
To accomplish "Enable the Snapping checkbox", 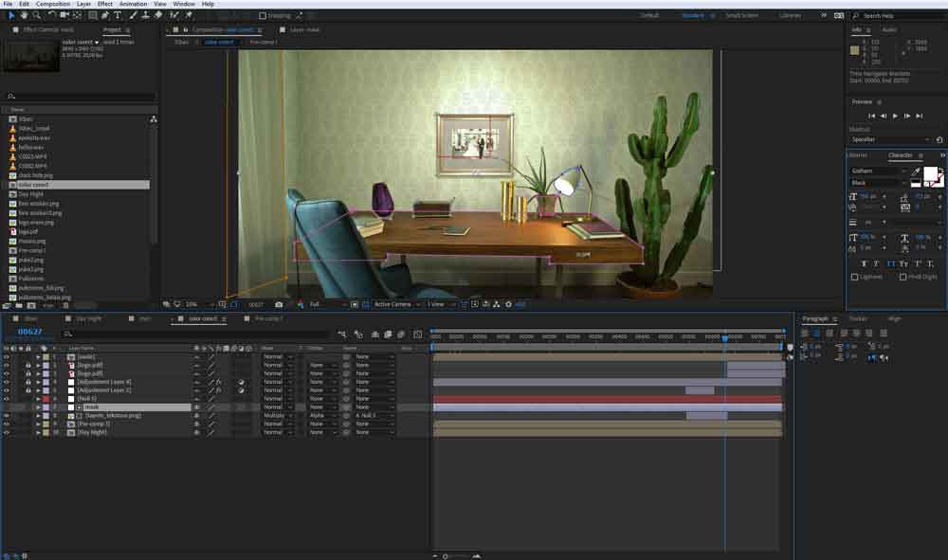I will tap(263, 16).
